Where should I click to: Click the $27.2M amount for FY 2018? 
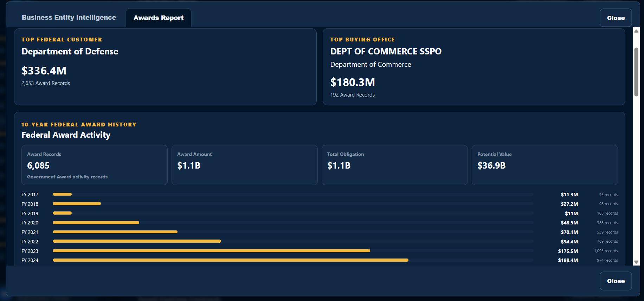(x=569, y=204)
